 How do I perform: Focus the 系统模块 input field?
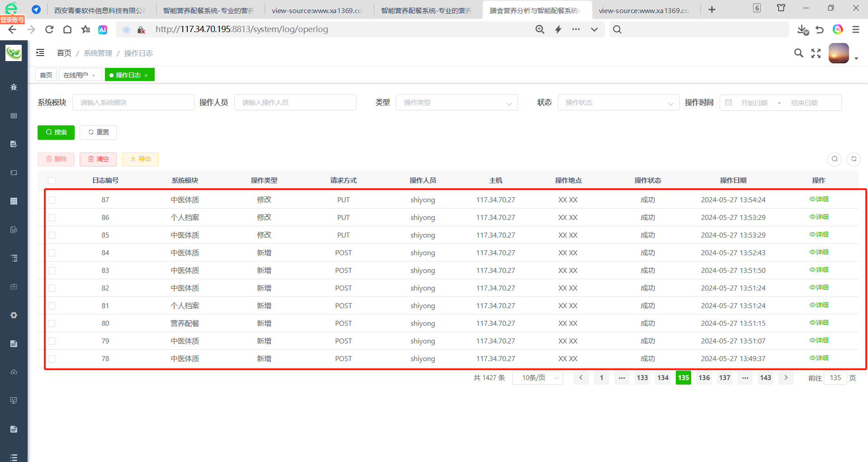[x=133, y=103]
